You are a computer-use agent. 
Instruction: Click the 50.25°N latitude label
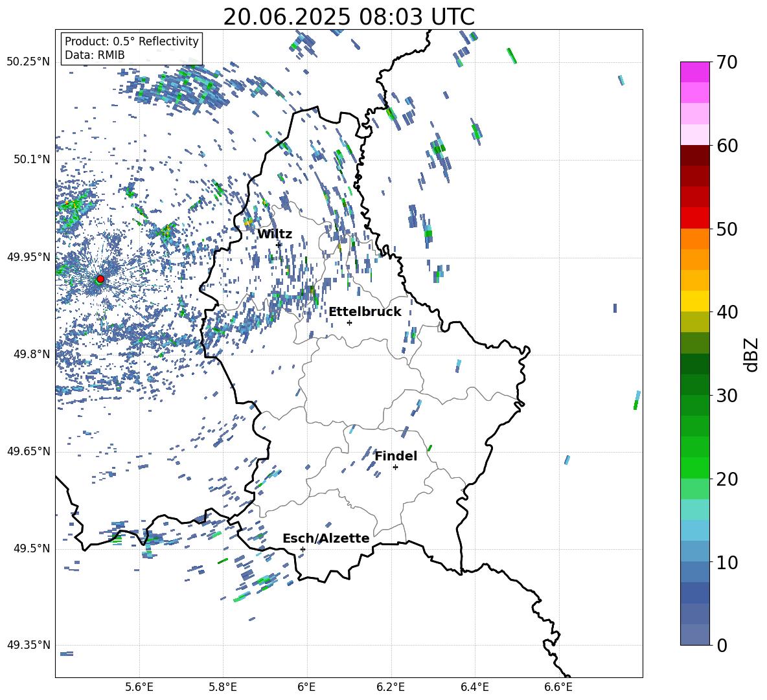(x=29, y=62)
